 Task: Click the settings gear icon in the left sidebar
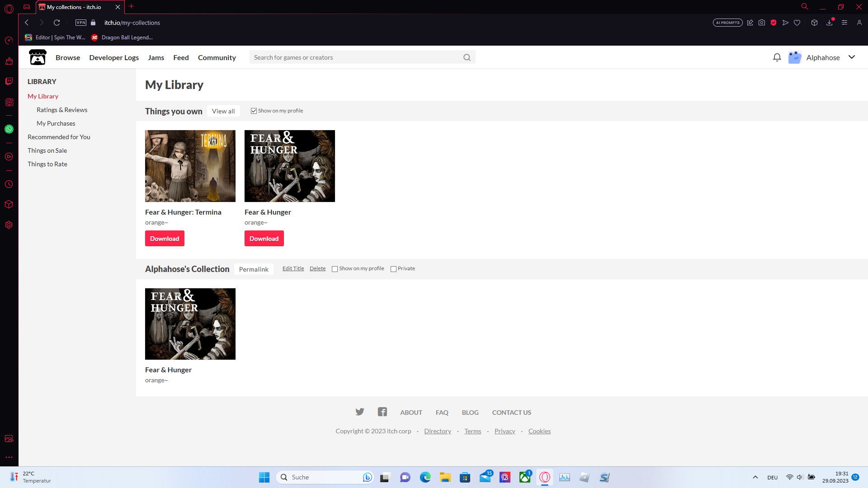[9, 225]
